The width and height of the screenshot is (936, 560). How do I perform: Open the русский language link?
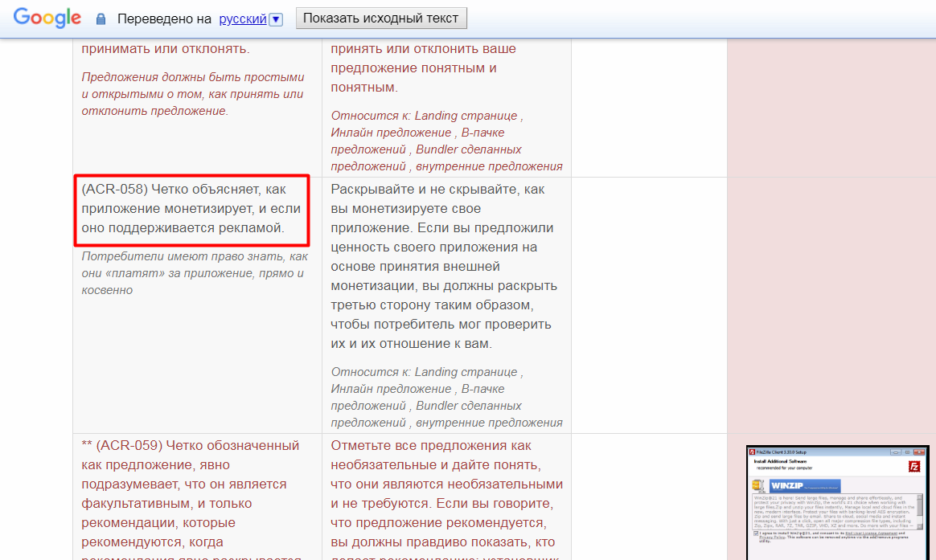click(x=242, y=19)
